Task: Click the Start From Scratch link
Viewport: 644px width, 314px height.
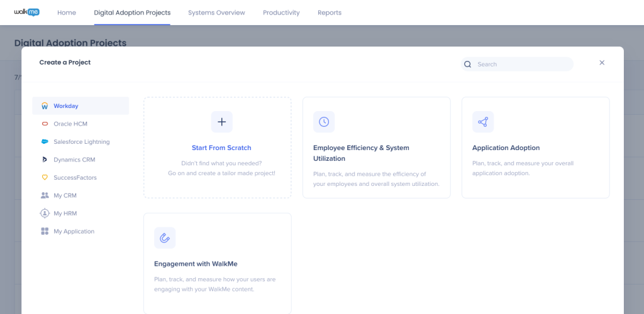Action: [x=221, y=148]
